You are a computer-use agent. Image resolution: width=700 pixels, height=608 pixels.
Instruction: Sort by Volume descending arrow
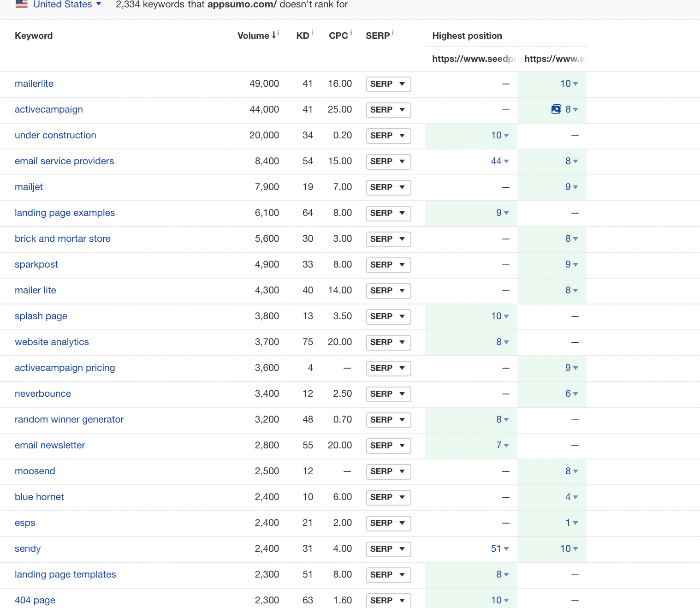pyautogui.click(x=274, y=35)
